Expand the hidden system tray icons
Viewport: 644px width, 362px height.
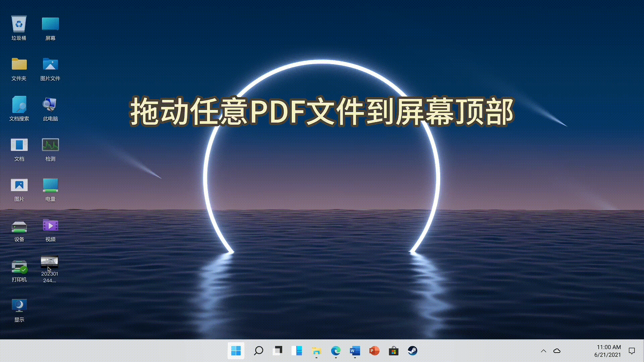click(x=543, y=351)
